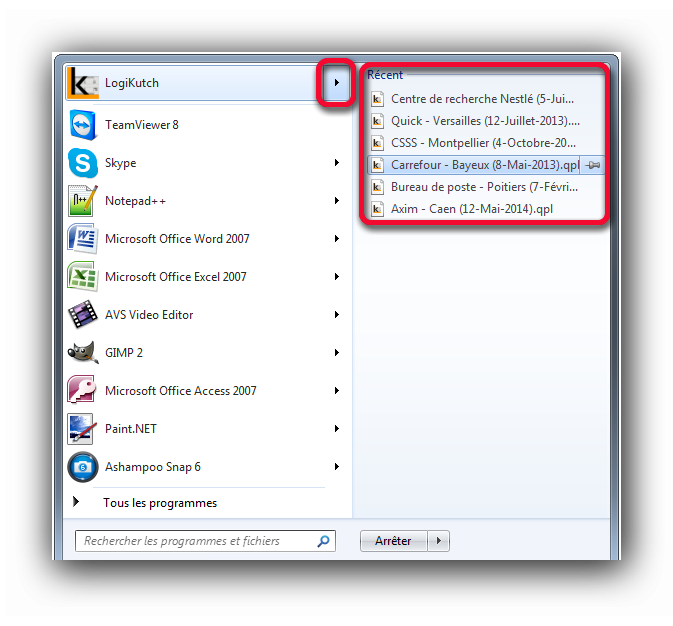Open the Paint.NET icon

pos(81,428)
